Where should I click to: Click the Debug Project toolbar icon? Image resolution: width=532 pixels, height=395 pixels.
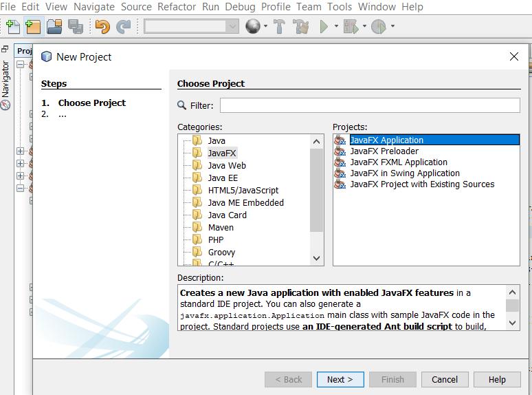tap(351, 26)
